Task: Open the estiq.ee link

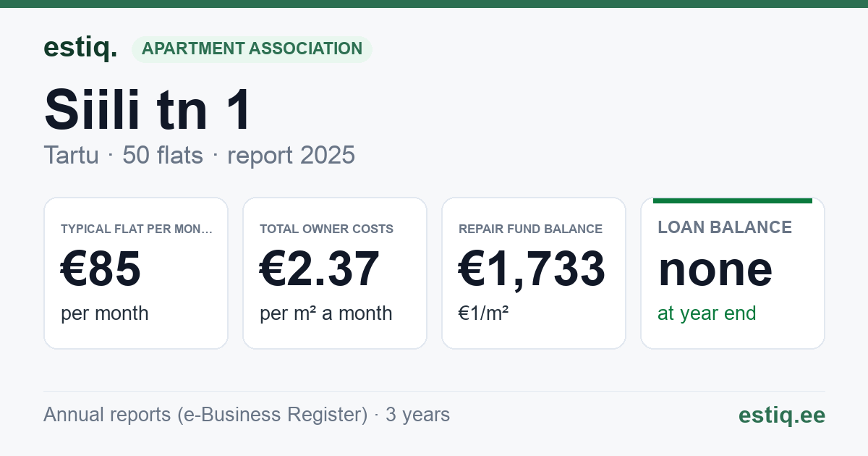Action: coord(782,415)
